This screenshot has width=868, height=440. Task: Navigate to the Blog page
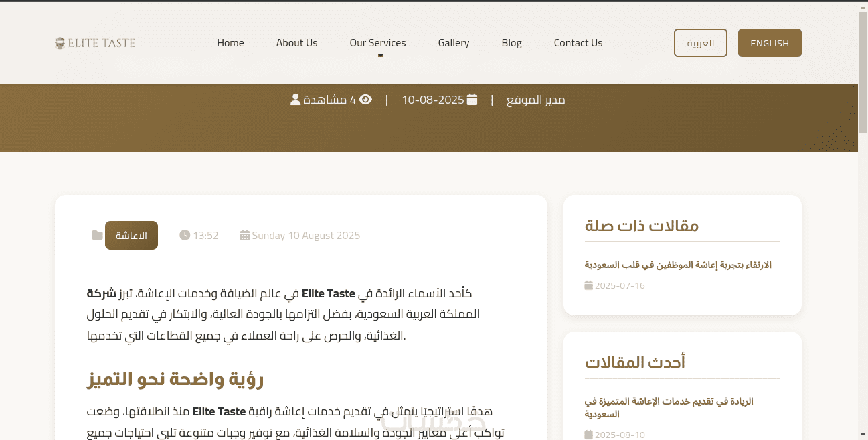tap(511, 43)
